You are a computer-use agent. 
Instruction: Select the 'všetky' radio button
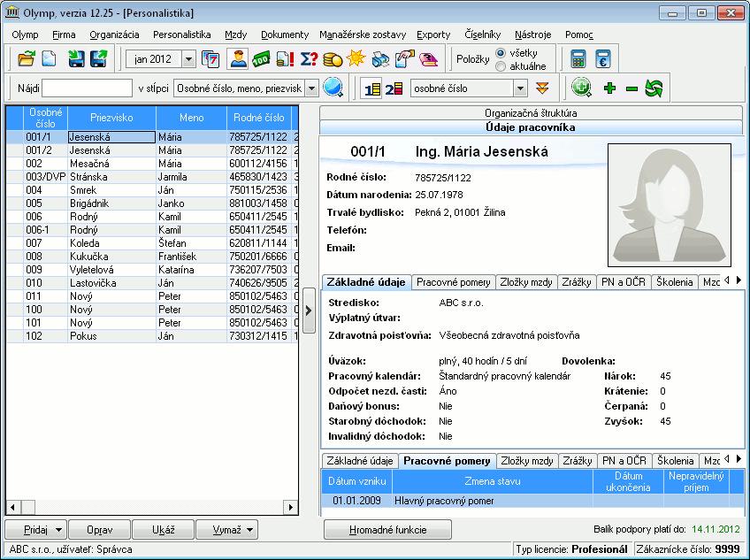pos(501,53)
